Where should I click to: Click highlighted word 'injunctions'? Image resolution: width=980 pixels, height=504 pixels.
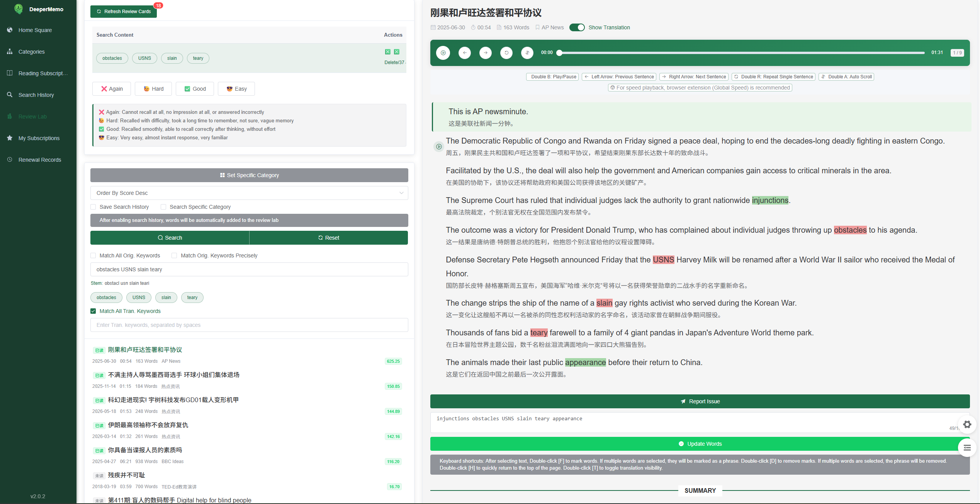point(770,200)
